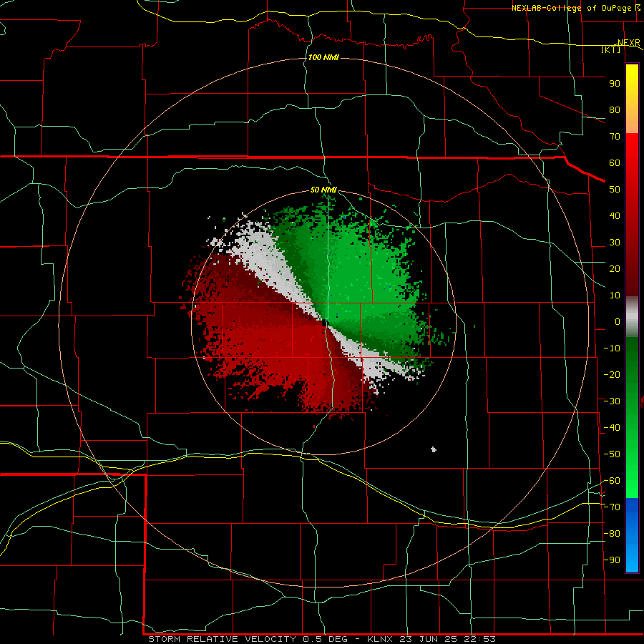The height and width of the screenshot is (644, 644).
Task: Click the positive 80 value on velocity scale
Action: pyautogui.click(x=615, y=110)
